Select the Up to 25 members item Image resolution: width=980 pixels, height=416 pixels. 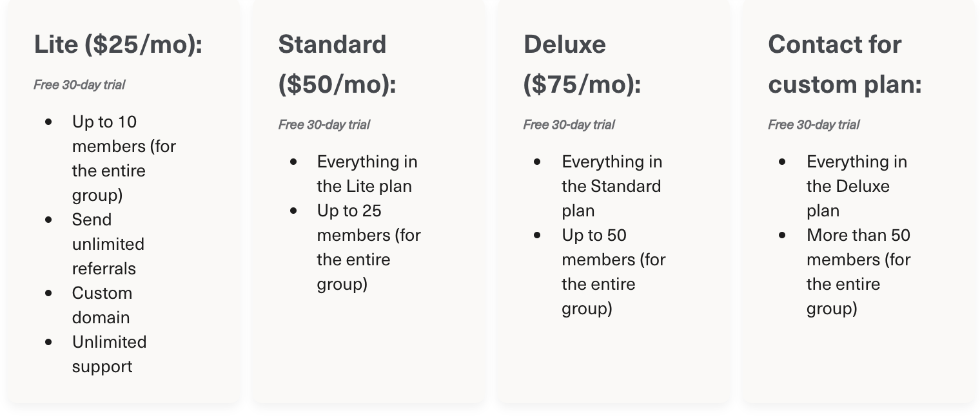[x=368, y=247]
